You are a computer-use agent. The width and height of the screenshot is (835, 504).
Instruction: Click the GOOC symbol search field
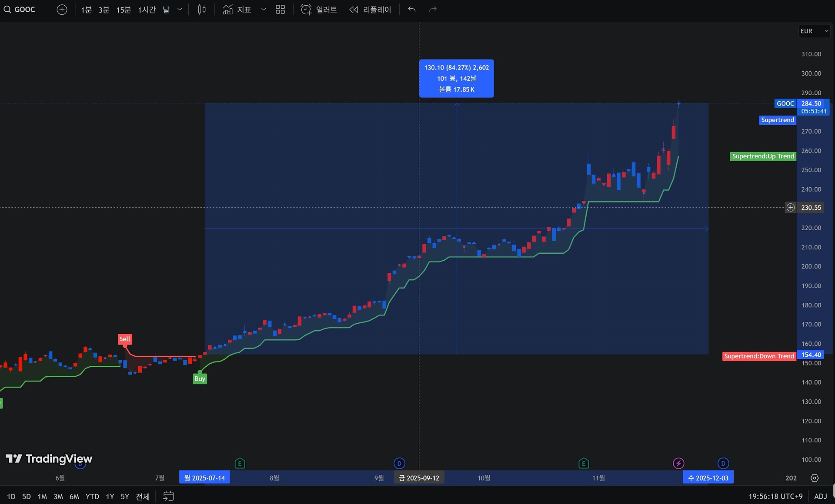(24, 10)
